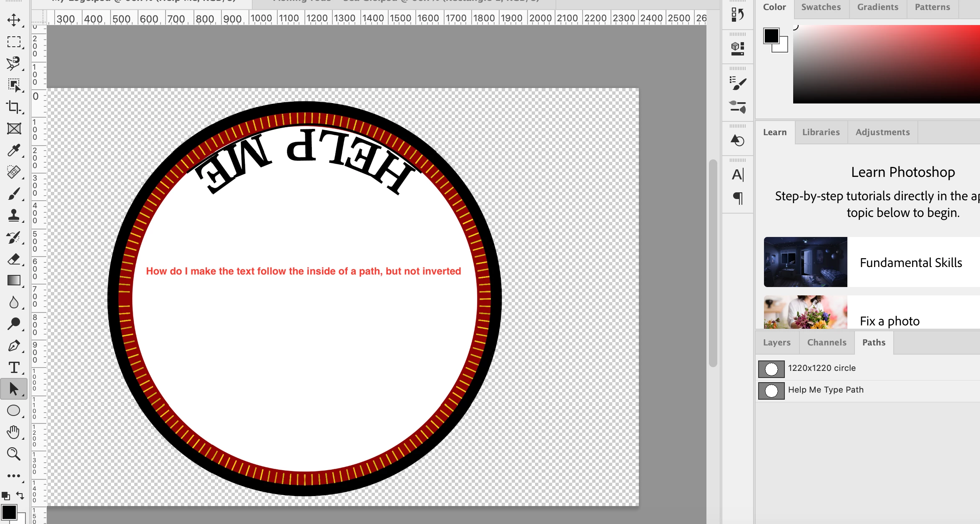The height and width of the screenshot is (524, 980).
Task: Open the History panel icon
Action: 738,15
